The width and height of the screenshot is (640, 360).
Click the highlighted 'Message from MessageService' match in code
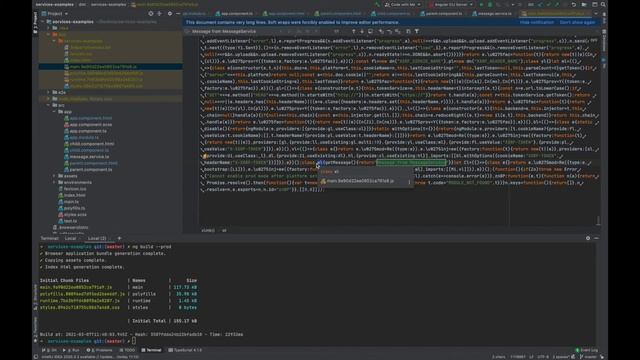coord(411,162)
